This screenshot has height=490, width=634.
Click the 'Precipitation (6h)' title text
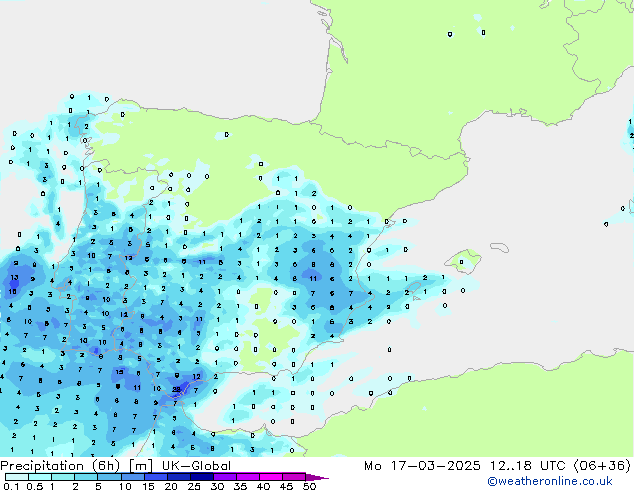(x=60, y=466)
